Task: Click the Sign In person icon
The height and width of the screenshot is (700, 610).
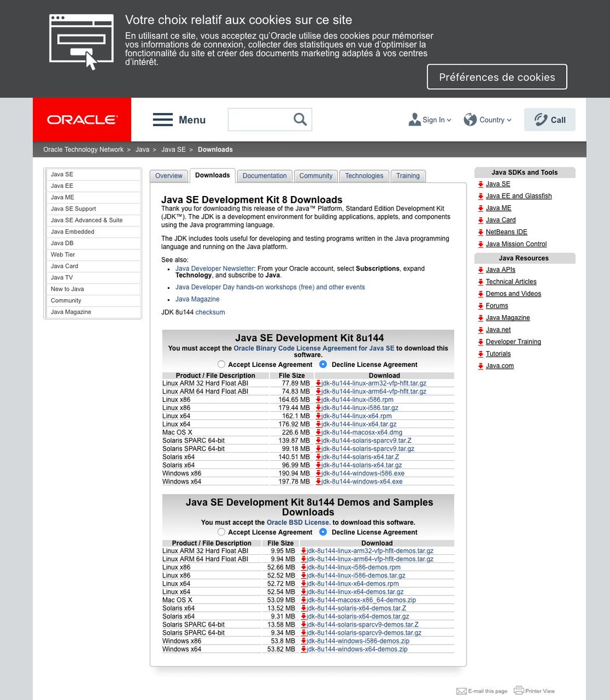Action: pyautogui.click(x=414, y=120)
